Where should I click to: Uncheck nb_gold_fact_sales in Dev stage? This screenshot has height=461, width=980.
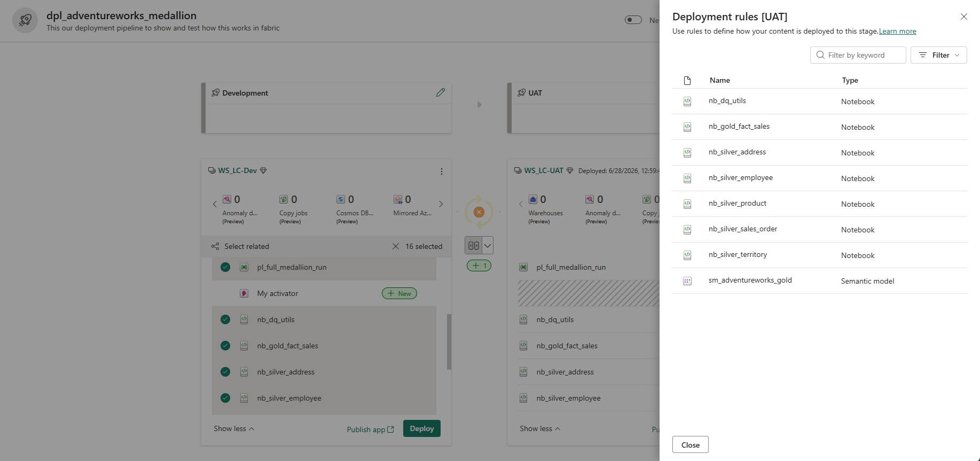coord(225,346)
